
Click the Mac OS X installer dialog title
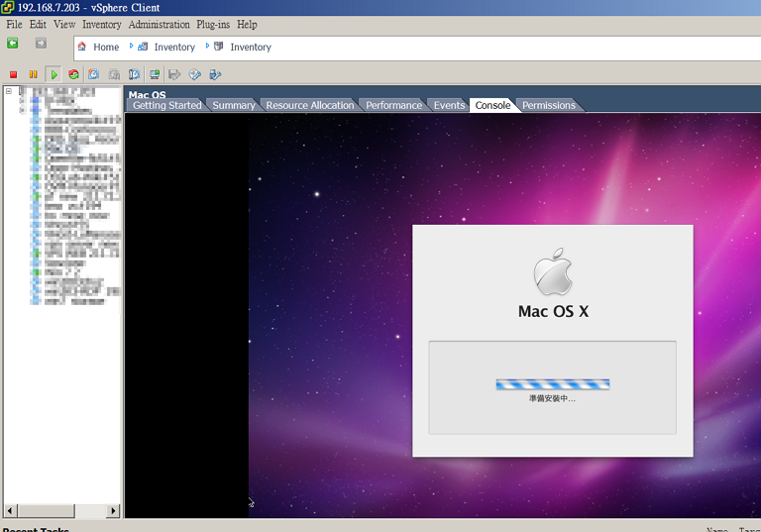pos(553,311)
